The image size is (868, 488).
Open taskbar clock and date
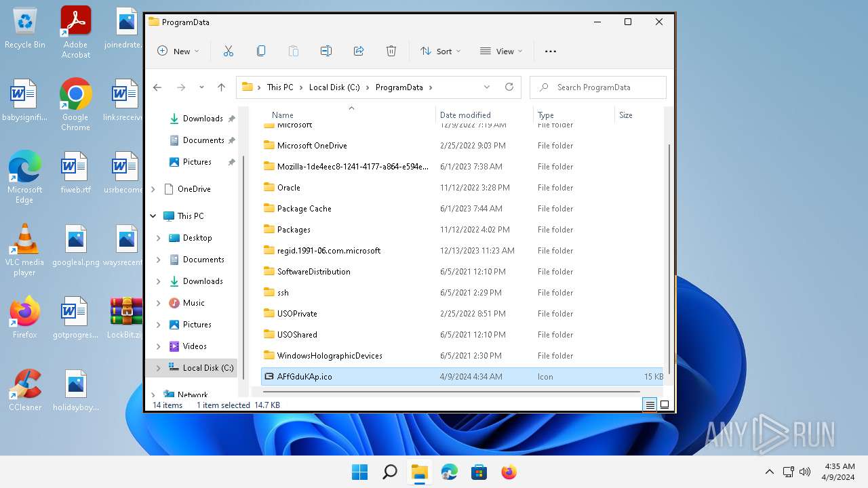[x=840, y=472]
